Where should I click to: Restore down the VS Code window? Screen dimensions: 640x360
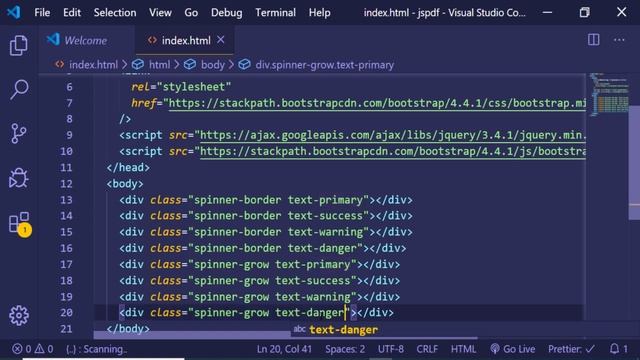(584, 12)
